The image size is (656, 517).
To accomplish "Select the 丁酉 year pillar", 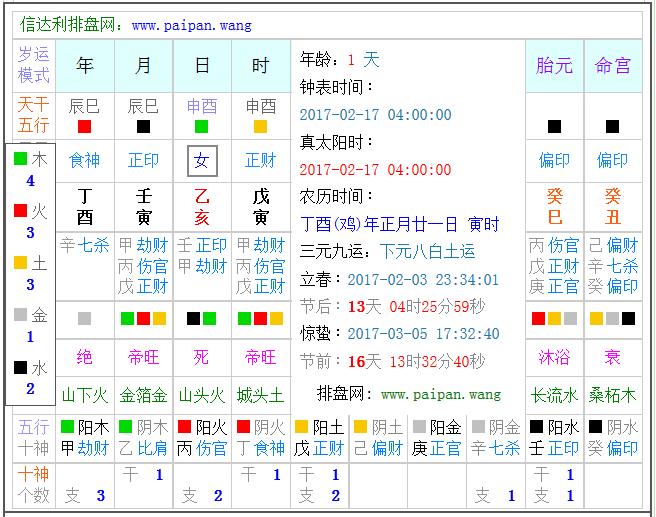I will pos(85,207).
